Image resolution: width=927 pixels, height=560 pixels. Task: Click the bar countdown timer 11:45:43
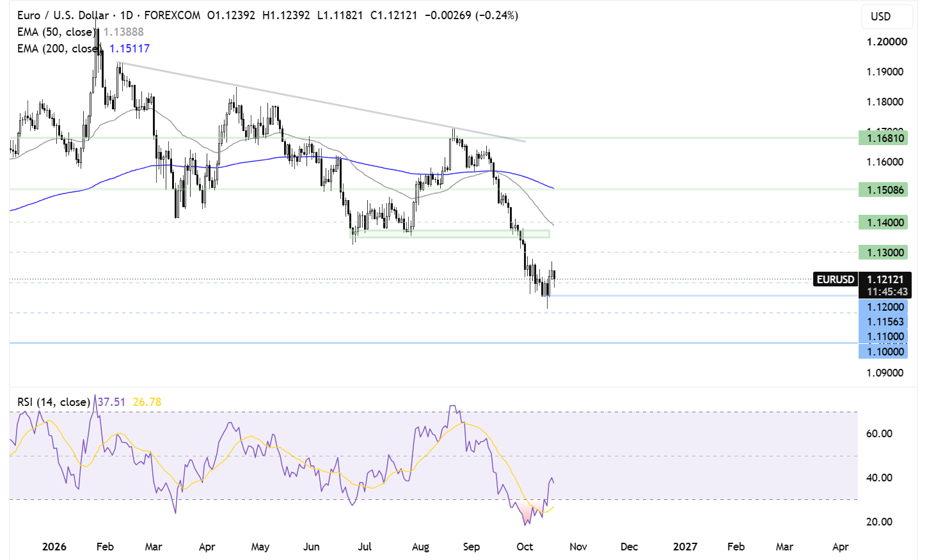pyautogui.click(x=887, y=292)
